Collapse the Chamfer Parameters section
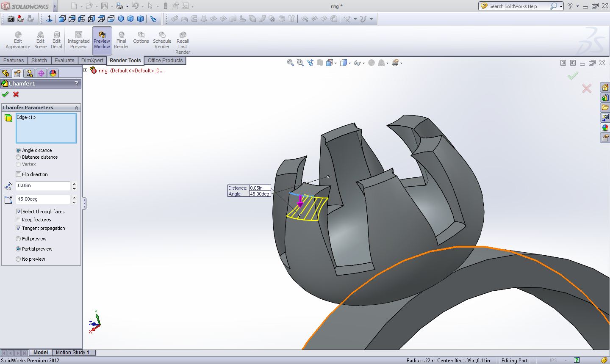610x364 pixels. tap(76, 108)
